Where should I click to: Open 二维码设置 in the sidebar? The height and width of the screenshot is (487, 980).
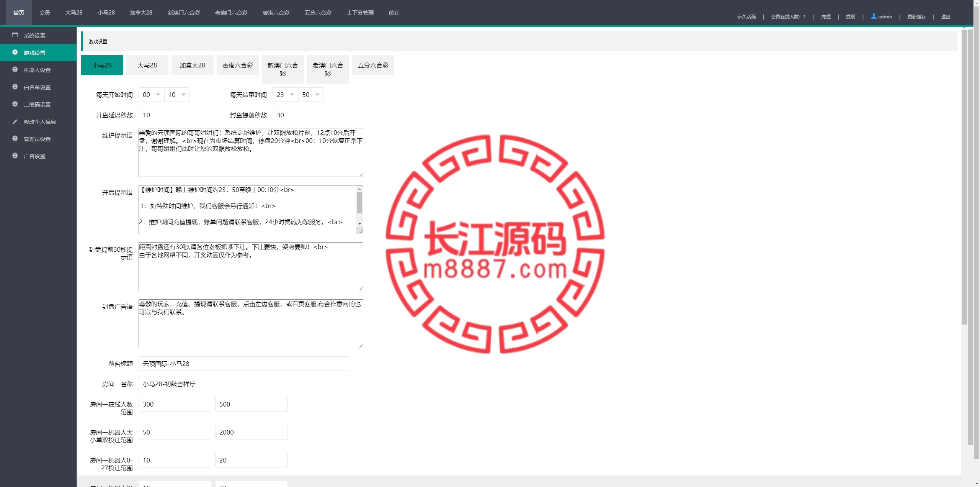tap(38, 104)
